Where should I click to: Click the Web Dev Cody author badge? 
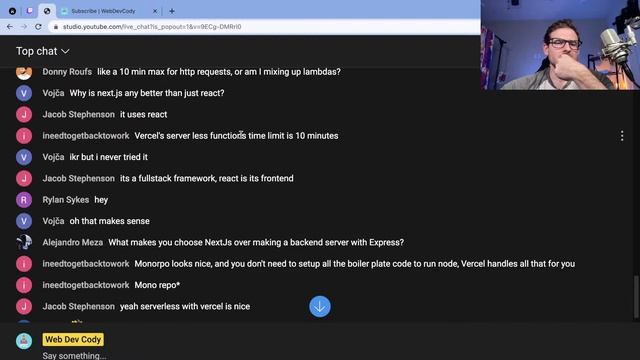[73, 340]
